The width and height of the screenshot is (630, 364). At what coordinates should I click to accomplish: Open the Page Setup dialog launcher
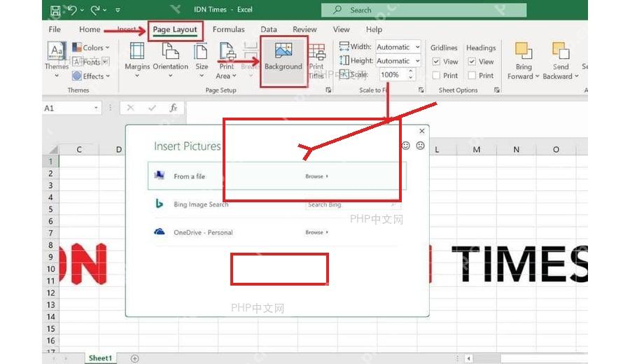point(328,90)
